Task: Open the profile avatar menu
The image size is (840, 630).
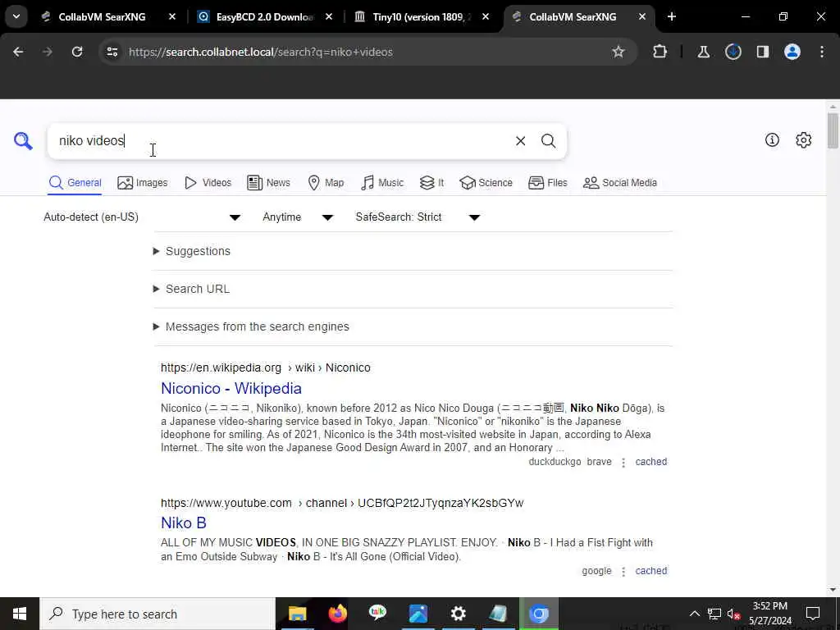Action: click(x=792, y=52)
